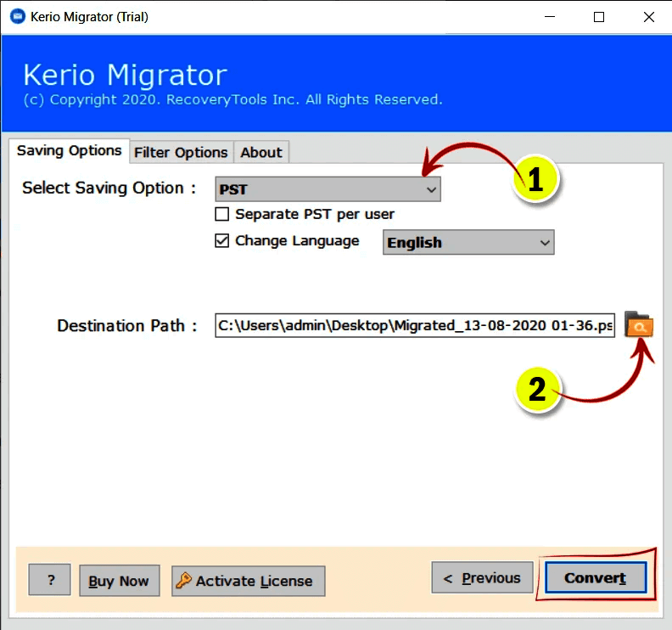672x630 pixels.
Task: Go back with the Previous button
Action: [482, 578]
